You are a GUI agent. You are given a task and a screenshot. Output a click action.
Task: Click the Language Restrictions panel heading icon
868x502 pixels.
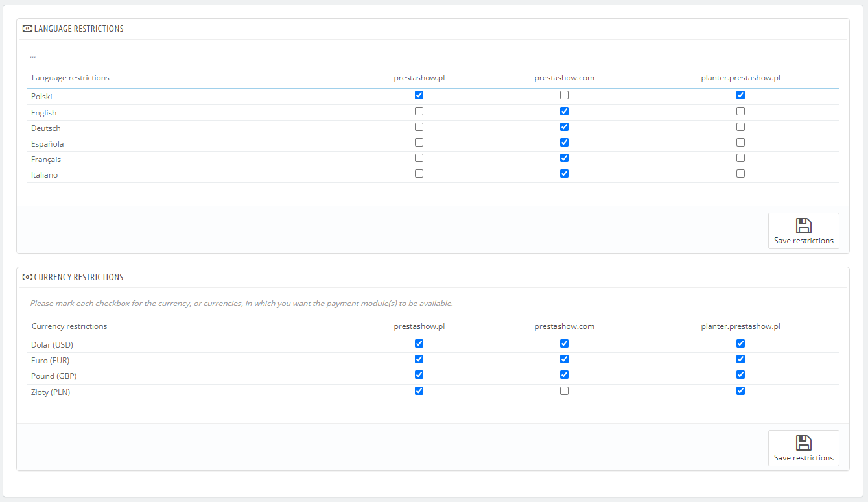click(x=27, y=29)
